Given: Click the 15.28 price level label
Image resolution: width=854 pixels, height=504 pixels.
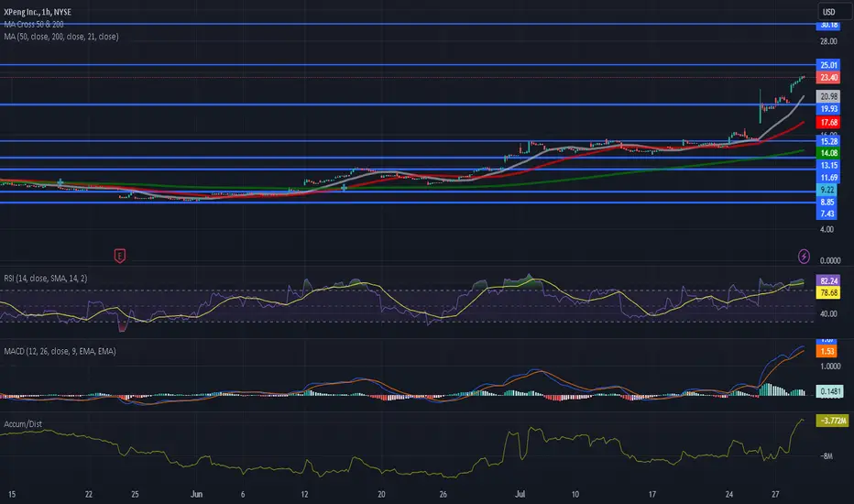Looking at the screenshot, I should pos(827,142).
